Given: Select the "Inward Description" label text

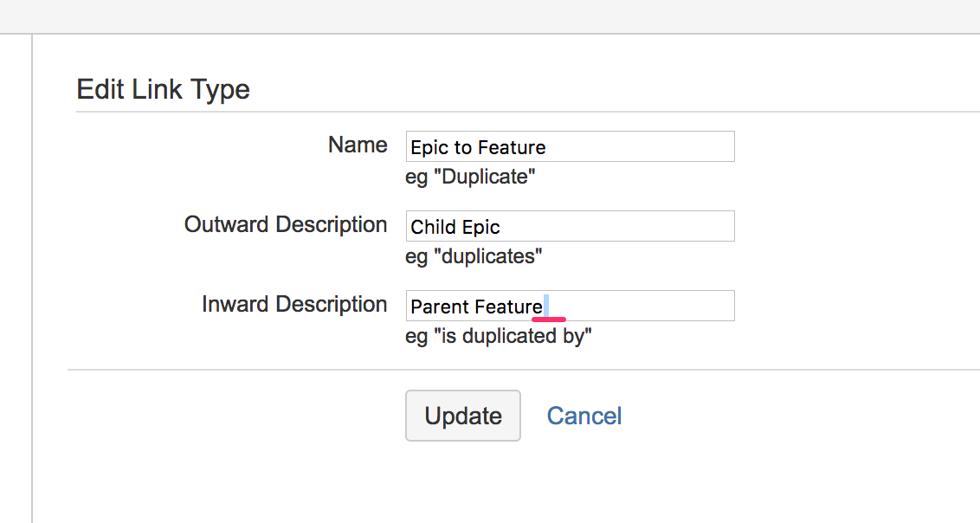Looking at the screenshot, I should tap(294, 304).
